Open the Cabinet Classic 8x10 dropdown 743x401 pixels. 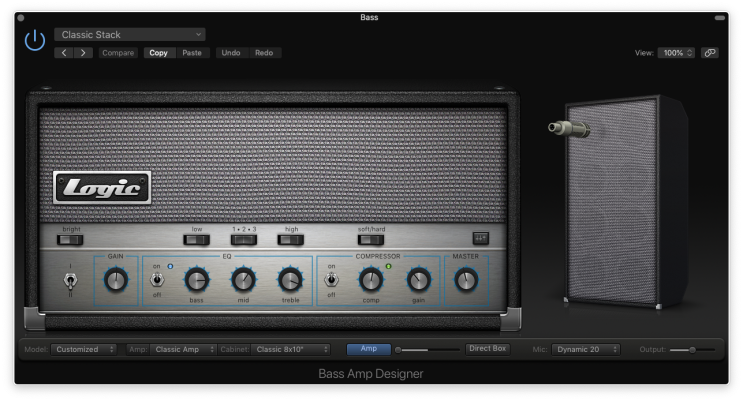(291, 349)
